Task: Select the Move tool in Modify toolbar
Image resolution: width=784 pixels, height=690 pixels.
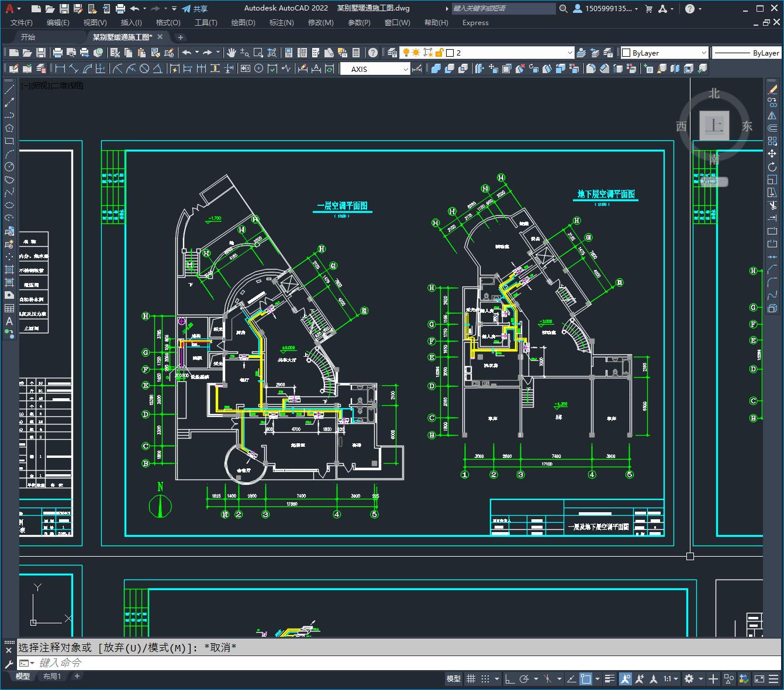Action: click(x=772, y=154)
